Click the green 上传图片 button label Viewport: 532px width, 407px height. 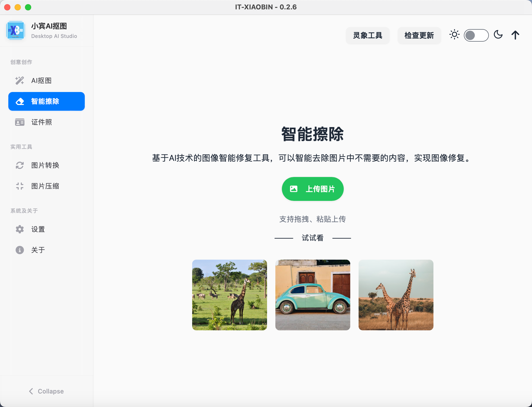click(320, 189)
